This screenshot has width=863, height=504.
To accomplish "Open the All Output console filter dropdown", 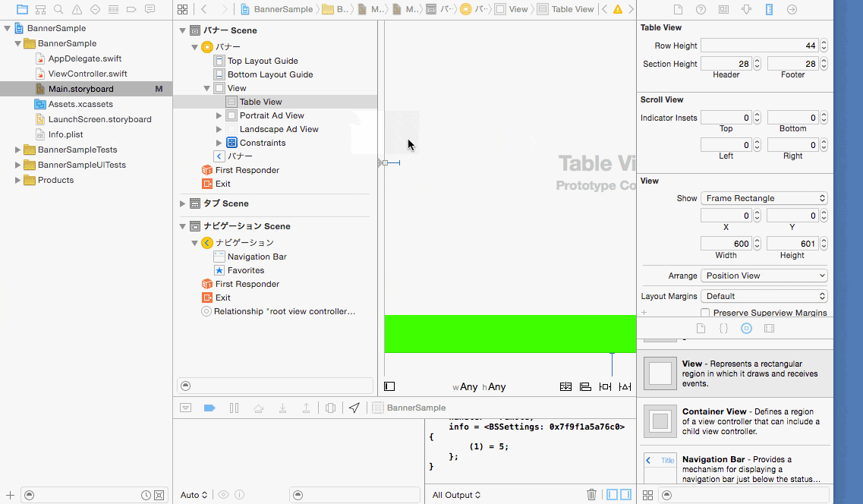I will pyautogui.click(x=456, y=495).
